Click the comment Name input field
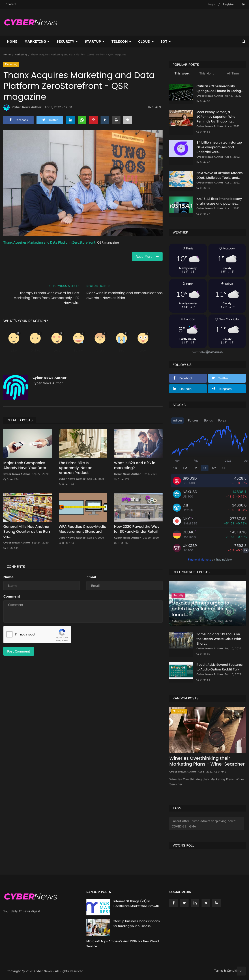The width and height of the screenshot is (249, 980). (x=41, y=585)
